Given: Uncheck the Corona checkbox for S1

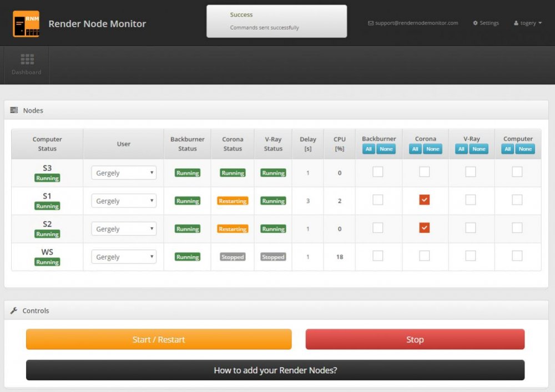Looking at the screenshot, I should coord(425,200).
